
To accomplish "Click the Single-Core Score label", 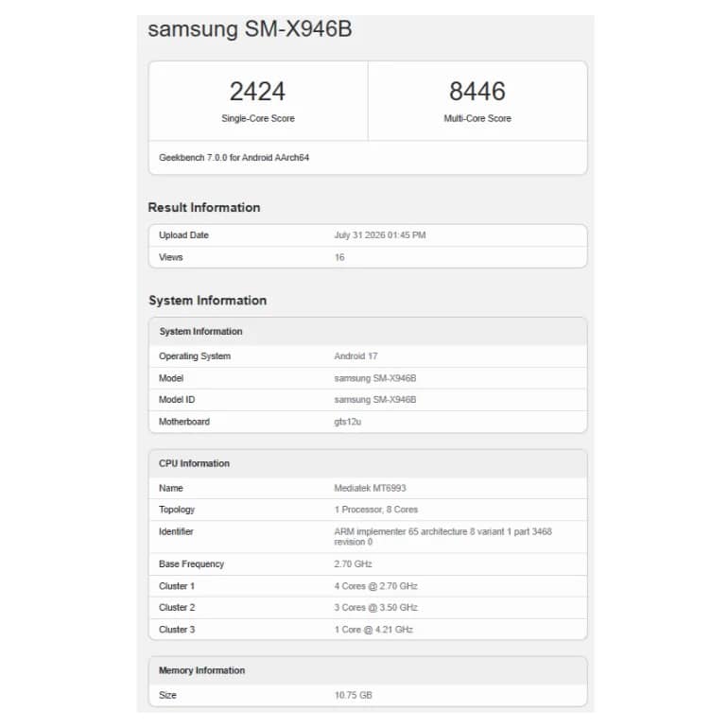I will [258, 118].
